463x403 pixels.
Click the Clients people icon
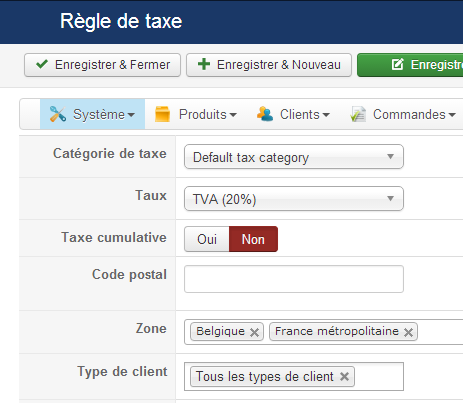(x=265, y=114)
